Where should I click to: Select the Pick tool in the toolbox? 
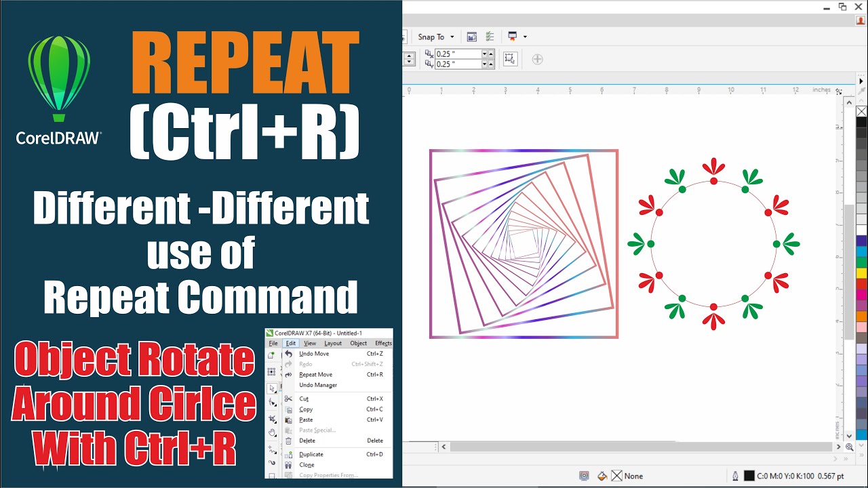pyautogui.click(x=272, y=388)
